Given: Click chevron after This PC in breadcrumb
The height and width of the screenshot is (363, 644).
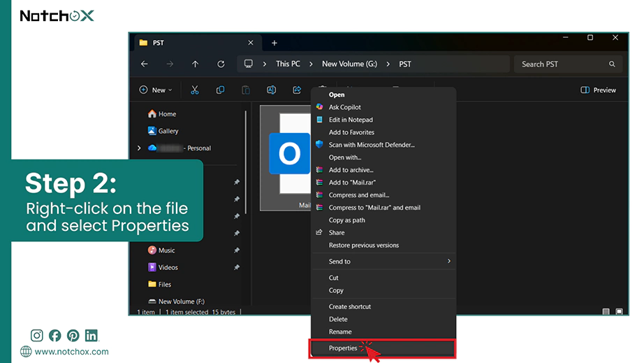Looking at the screenshot, I should click(311, 64).
